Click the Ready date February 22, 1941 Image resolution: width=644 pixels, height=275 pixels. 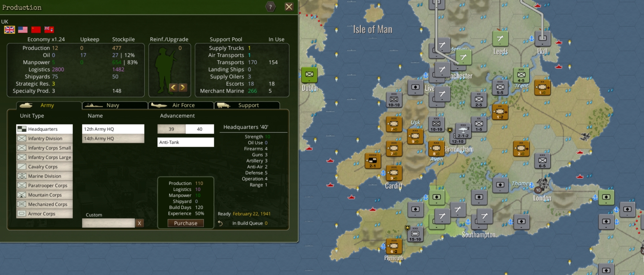coord(252,214)
